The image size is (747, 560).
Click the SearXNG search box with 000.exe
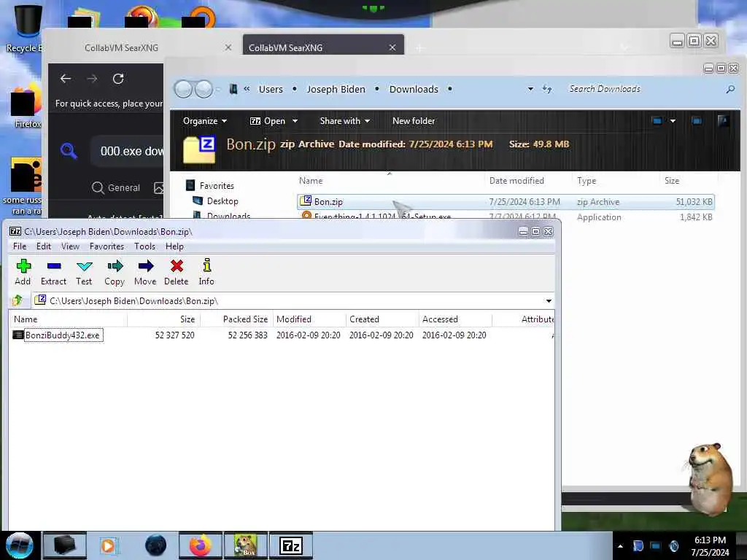(x=128, y=152)
